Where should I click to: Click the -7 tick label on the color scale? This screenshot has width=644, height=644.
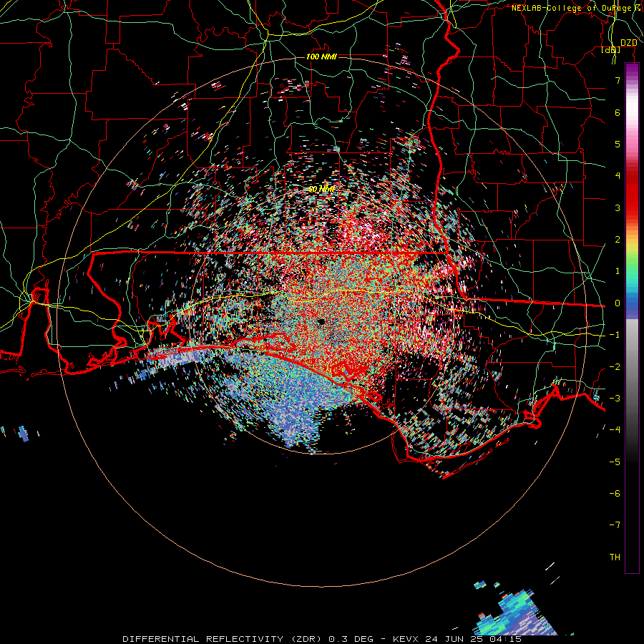click(x=615, y=525)
